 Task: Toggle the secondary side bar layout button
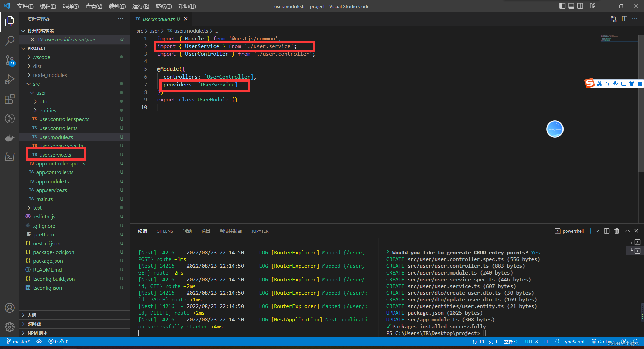pyautogui.click(x=580, y=6)
